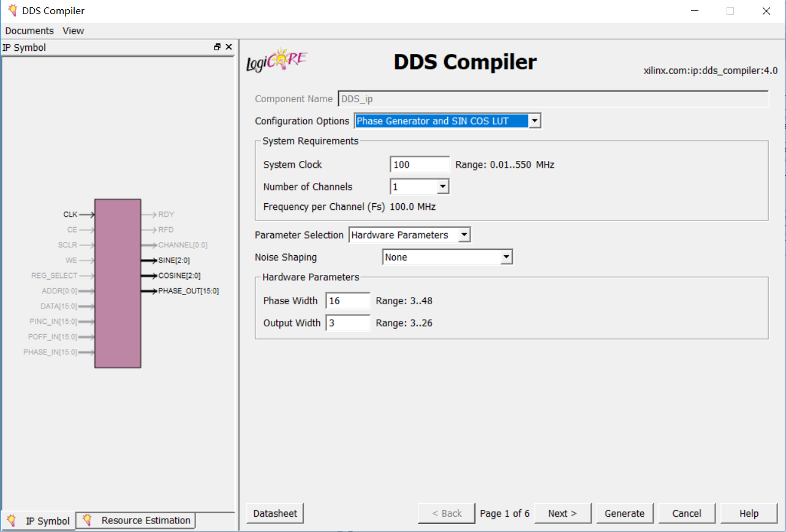Image resolution: width=786 pixels, height=532 pixels.
Task: Open the Number of Channels dropdown
Action: point(442,186)
